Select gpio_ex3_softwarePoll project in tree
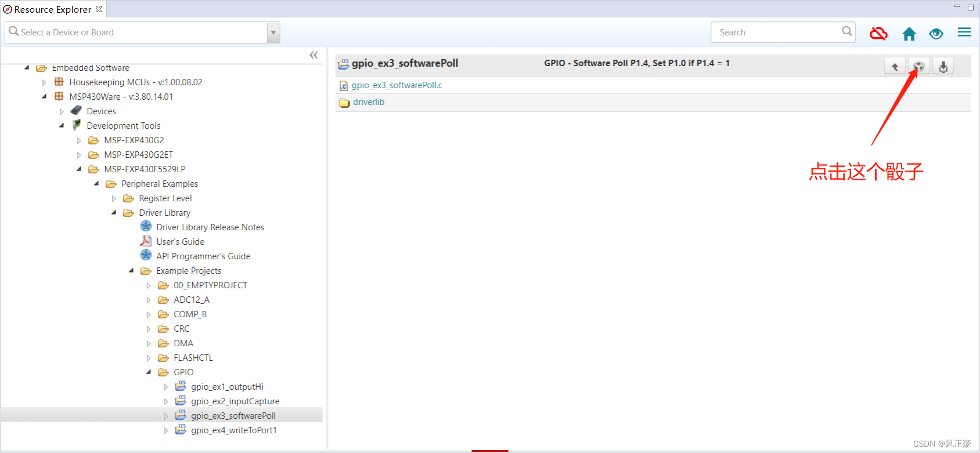This screenshot has height=453, width=980. [233, 416]
